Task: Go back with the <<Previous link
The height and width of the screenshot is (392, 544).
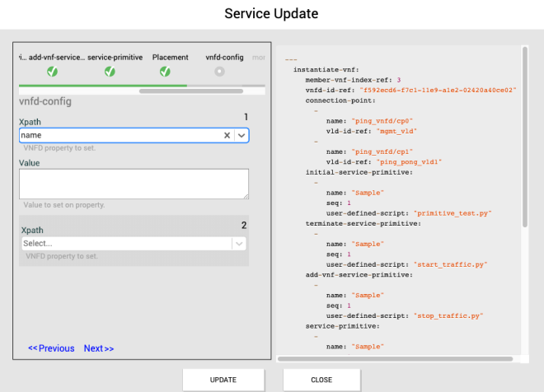Action: pyautogui.click(x=51, y=348)
